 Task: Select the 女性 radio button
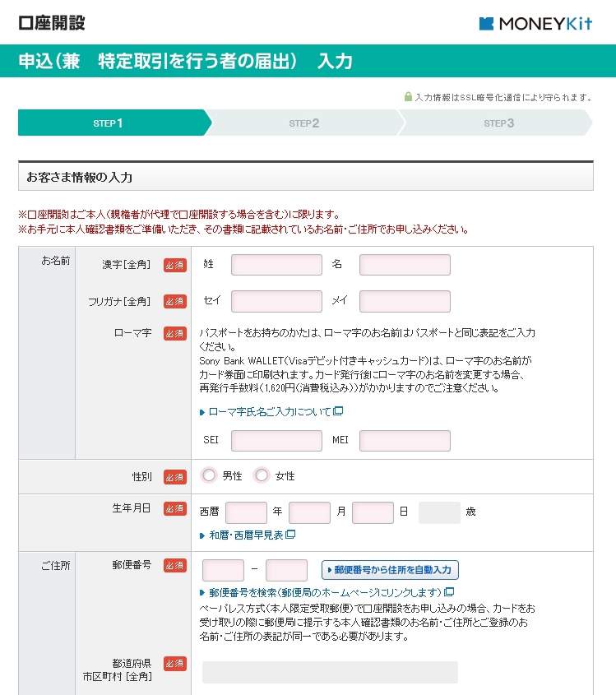262,475
